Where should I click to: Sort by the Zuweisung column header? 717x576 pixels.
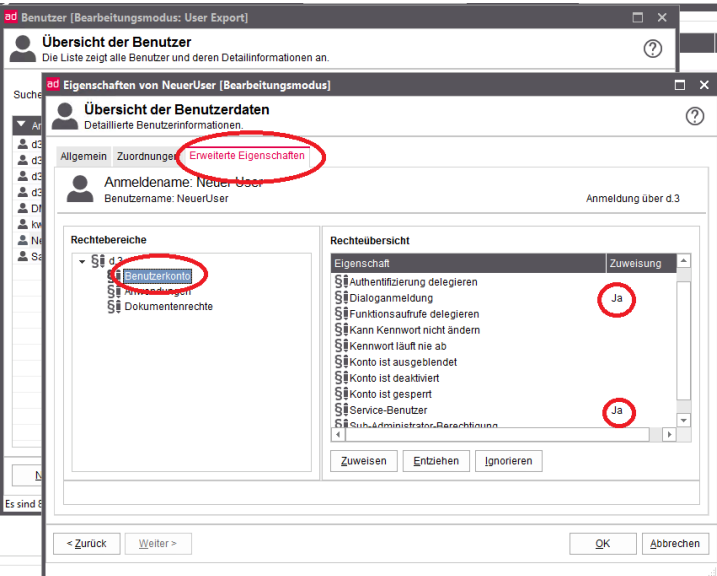click(x=635, y=263)
